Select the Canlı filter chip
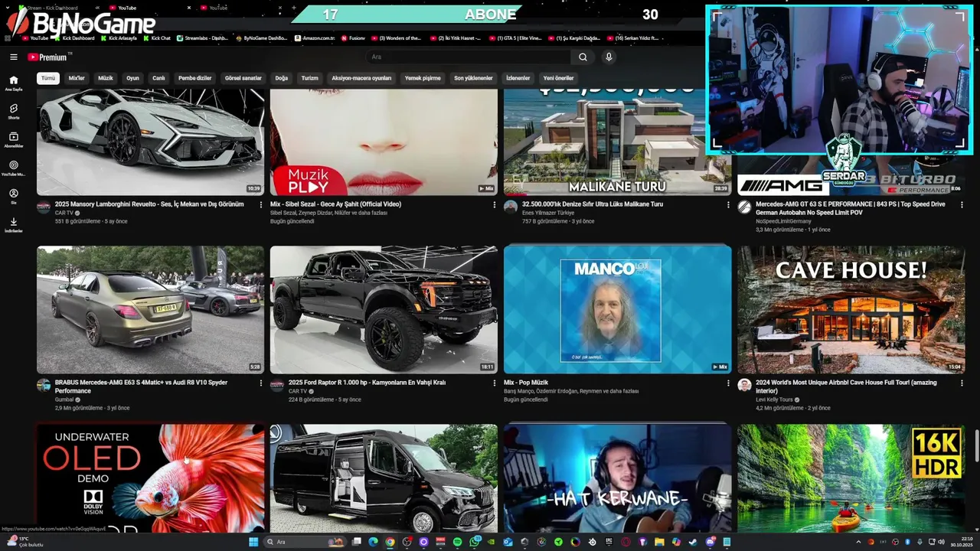Image resolution: width=980 pixels, height=551 pixels. [x=158, y=78]
